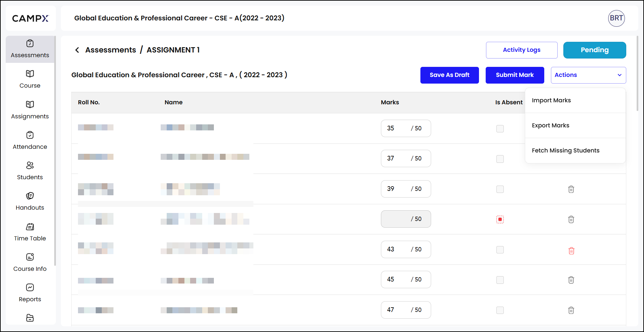Click the sidebar's vertical scrollbar
The height and width of the screenshot is (332, 644).
(x=55, y=150)
